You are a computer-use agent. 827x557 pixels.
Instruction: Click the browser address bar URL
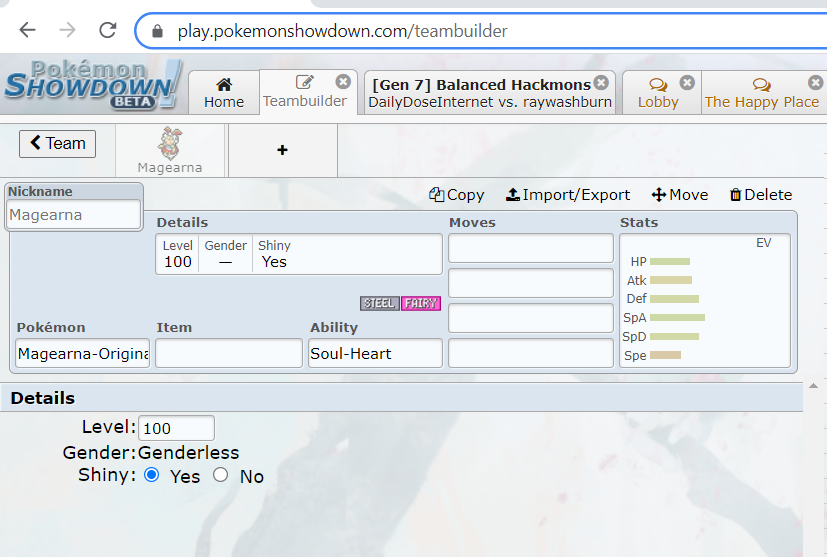pos(342,31)
